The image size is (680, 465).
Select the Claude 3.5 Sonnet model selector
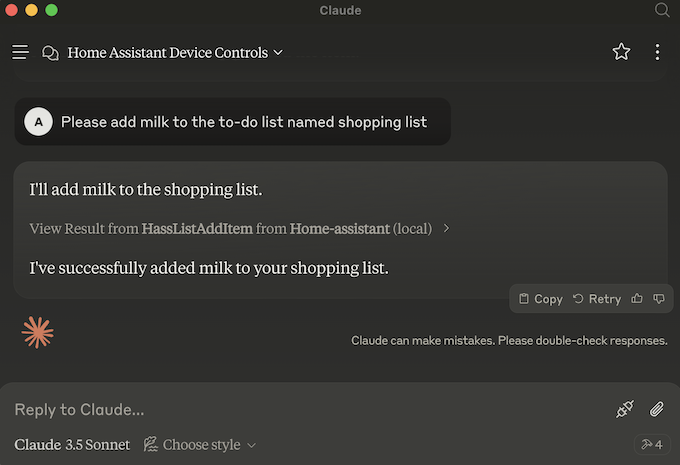click(x=72, y=445)
